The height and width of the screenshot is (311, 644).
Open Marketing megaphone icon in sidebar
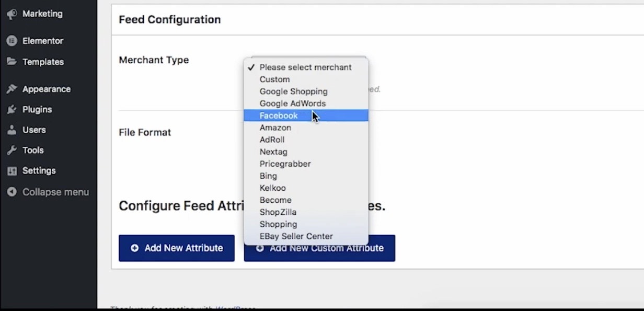tap(11, 14)
